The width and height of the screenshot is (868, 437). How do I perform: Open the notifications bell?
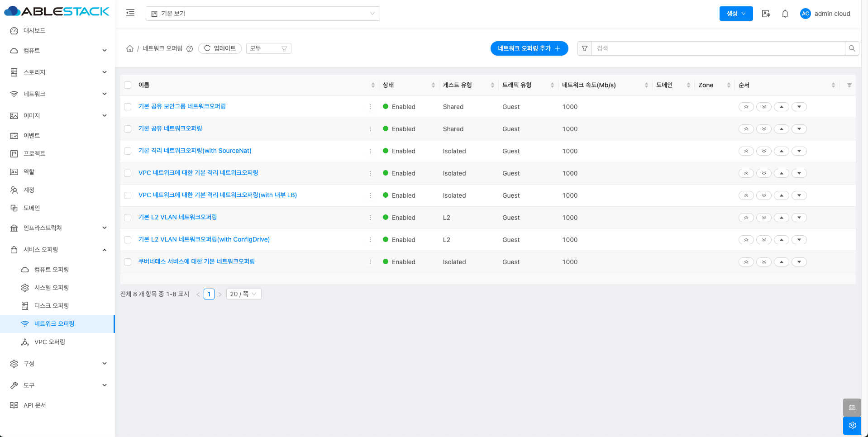[x=785, y=14]
